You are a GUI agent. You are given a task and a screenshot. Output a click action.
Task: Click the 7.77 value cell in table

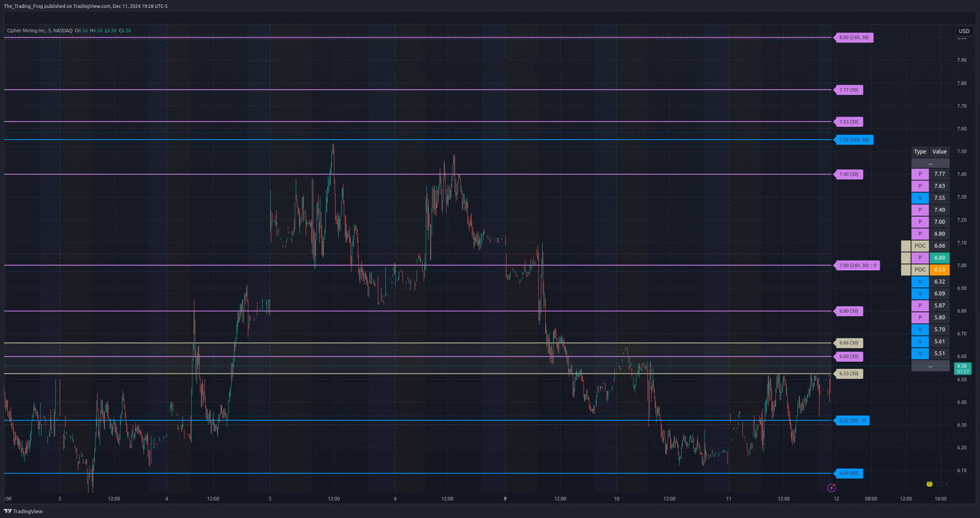pyautogui.click(x=940, y=174)
